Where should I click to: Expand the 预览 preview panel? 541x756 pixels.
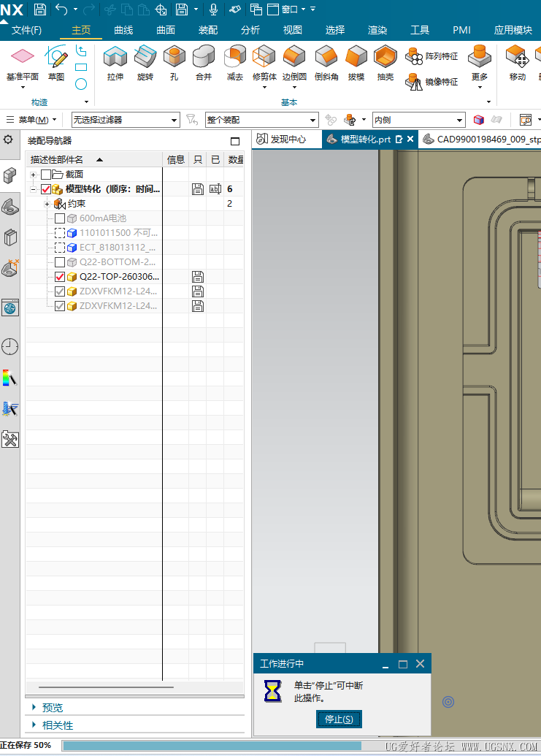pos(53,708)
